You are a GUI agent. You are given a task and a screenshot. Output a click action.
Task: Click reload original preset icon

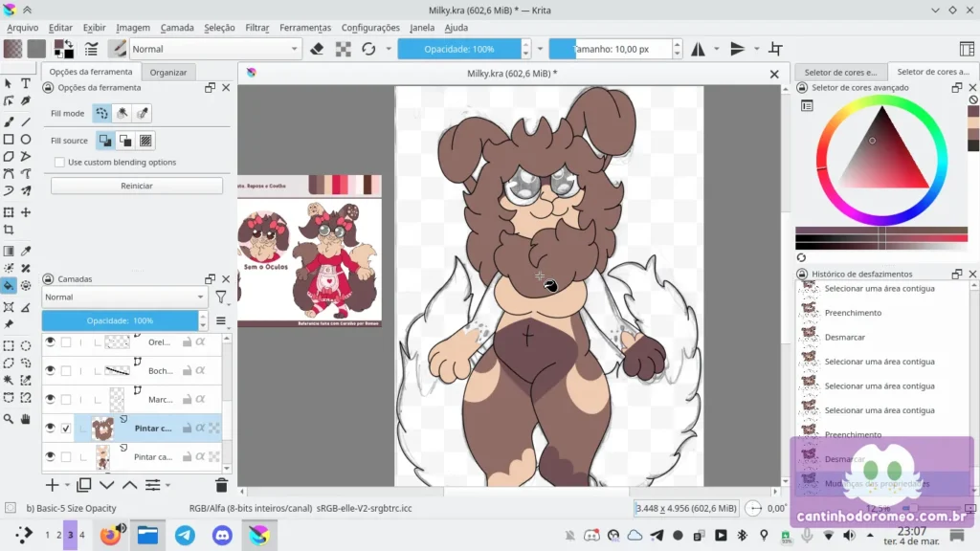tap(368, 49)
